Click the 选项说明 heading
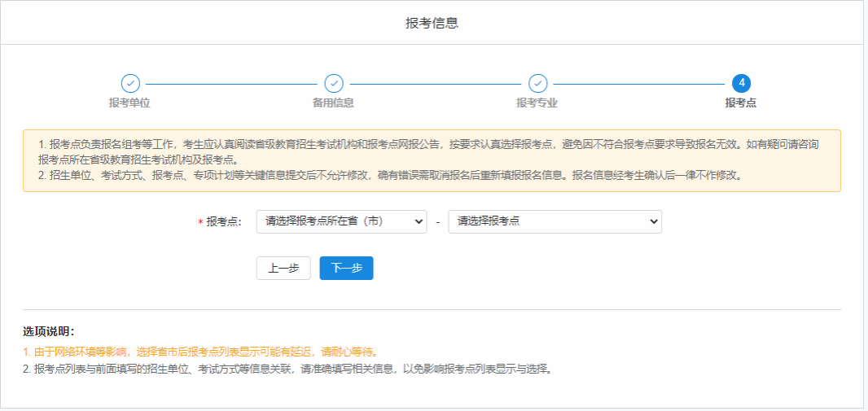868x411 pixels. 49,331
